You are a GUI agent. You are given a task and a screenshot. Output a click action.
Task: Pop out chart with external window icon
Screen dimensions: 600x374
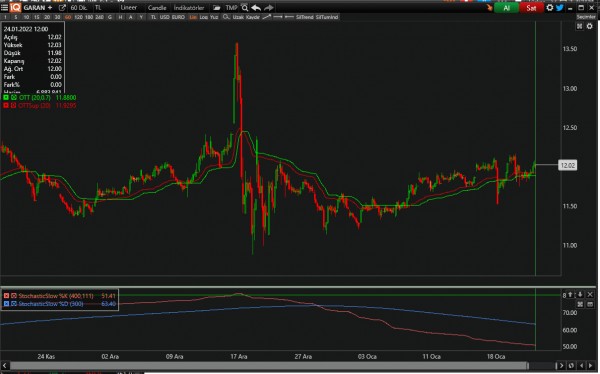[62, 8]
